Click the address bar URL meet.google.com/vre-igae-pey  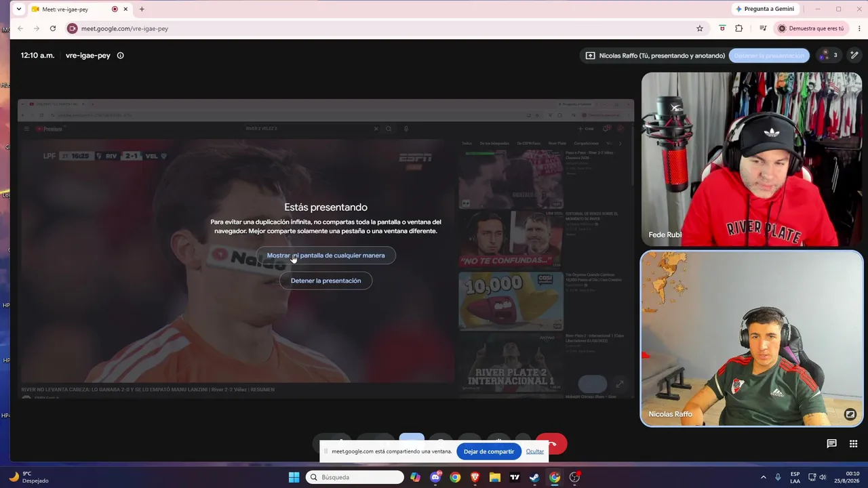[125, 28]
